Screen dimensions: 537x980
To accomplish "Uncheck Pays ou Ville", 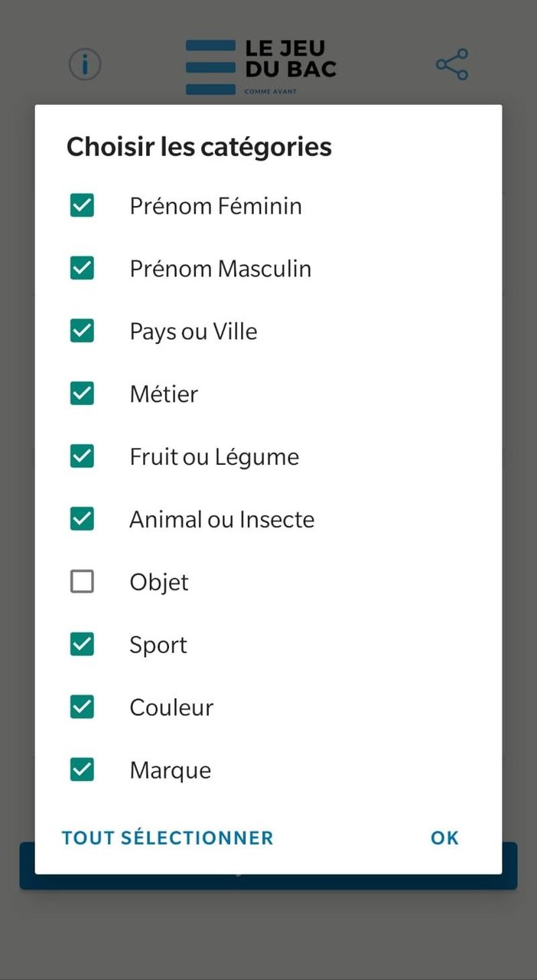I will pos(82,331).
